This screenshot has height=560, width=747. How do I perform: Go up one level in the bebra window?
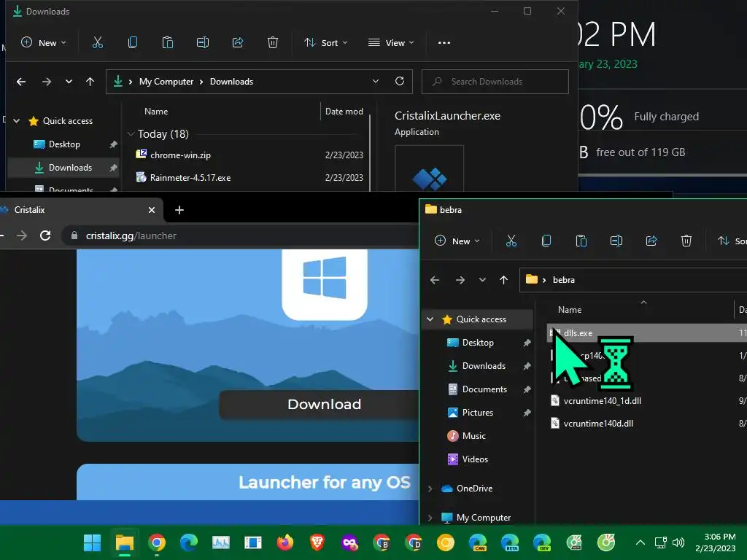(503, 280)
